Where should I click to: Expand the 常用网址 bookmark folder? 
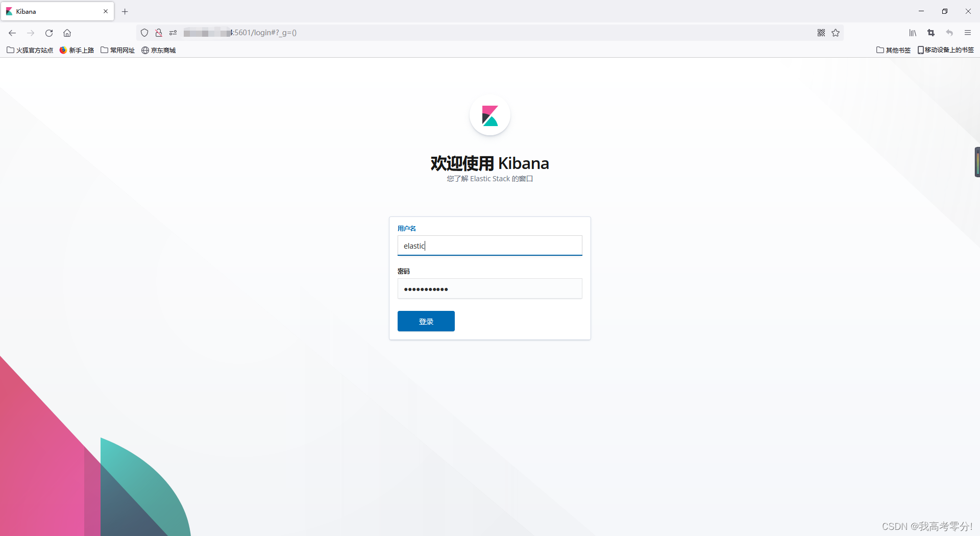coord(118,50)
